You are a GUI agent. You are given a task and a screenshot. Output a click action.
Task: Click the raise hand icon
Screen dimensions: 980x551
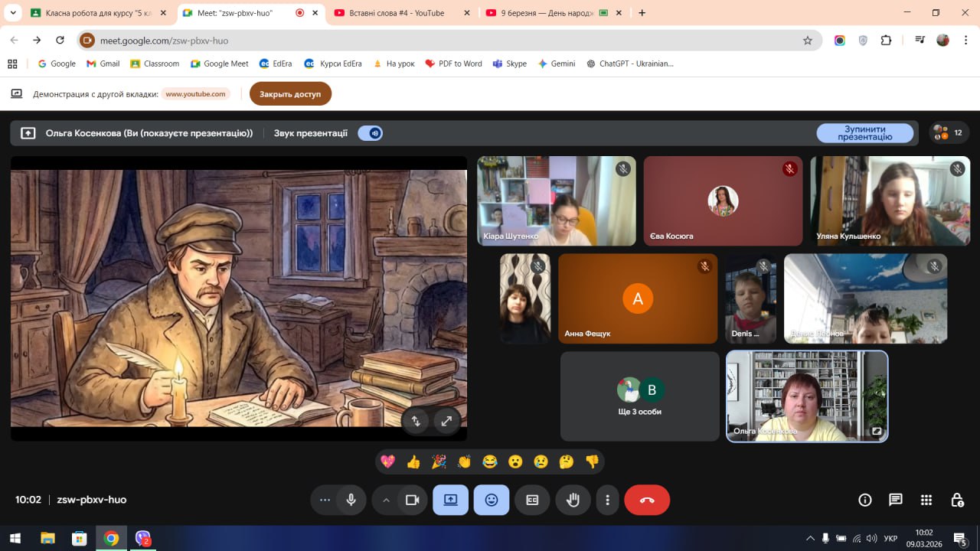point(573,500)
